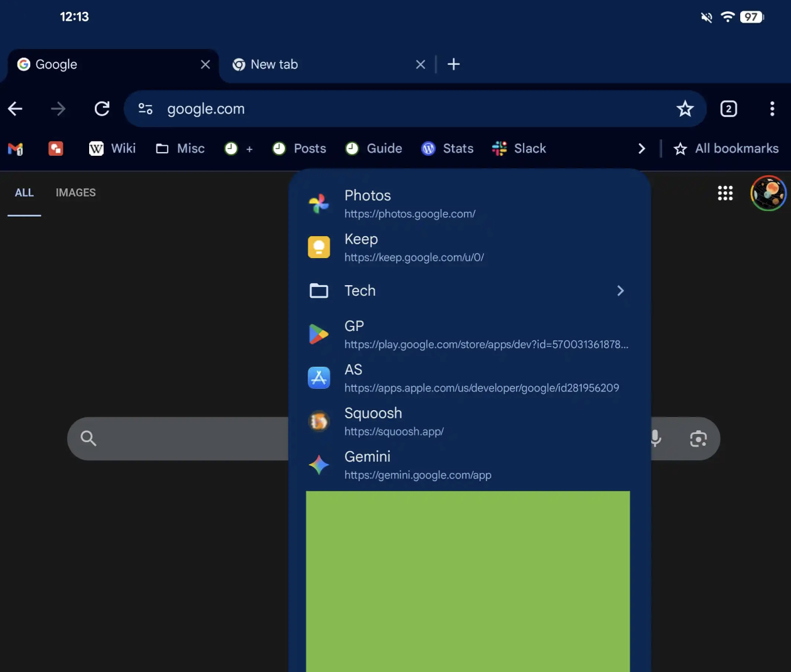
Task: Open the tab switcher showing 2 tabs
Action: [728, 109]
